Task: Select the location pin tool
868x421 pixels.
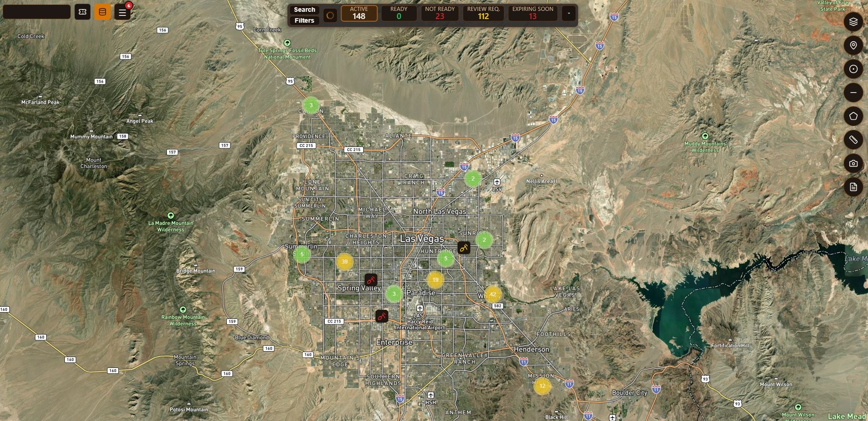Action: click(x=853, y=45)
